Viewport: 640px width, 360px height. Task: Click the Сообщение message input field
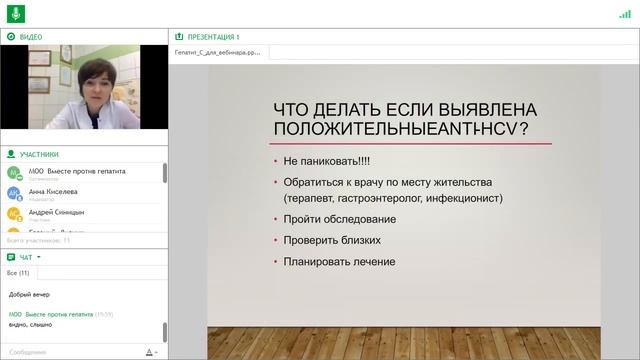(x=73, y=352)
